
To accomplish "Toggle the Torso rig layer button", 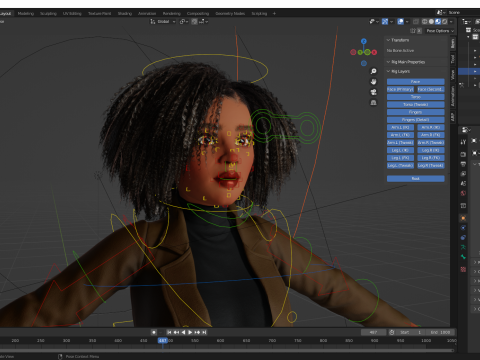I will tap(415, 97).
